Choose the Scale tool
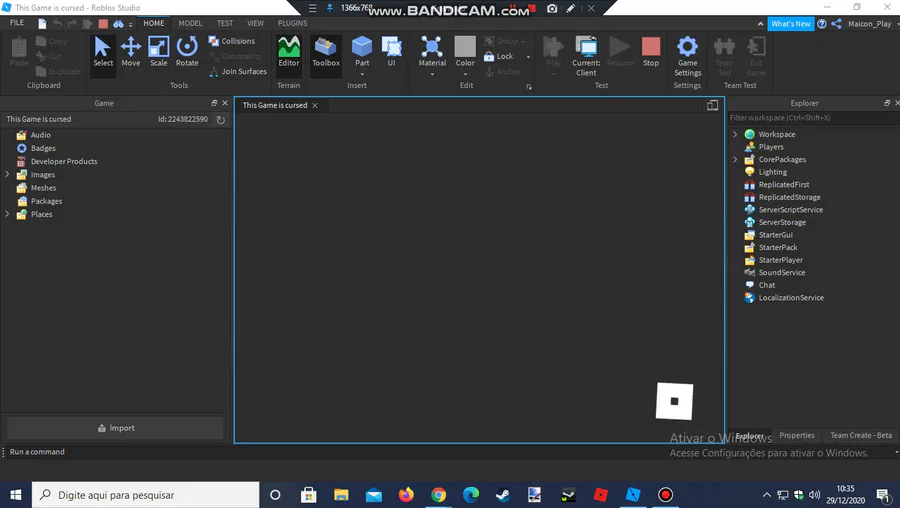Viewport: 900px width, 508px height. point(158,52)
